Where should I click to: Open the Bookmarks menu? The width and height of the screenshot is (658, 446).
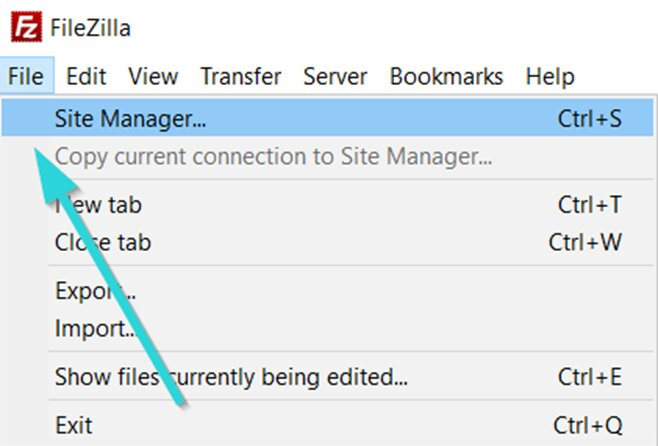(x=446, y=76)
